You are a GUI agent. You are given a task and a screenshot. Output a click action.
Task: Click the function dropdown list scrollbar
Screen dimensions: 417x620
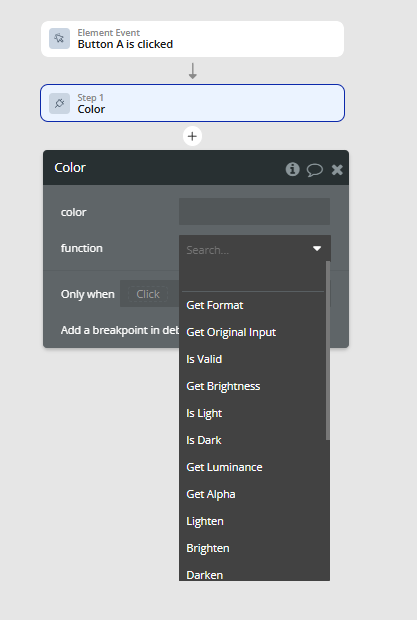[327, 350]
